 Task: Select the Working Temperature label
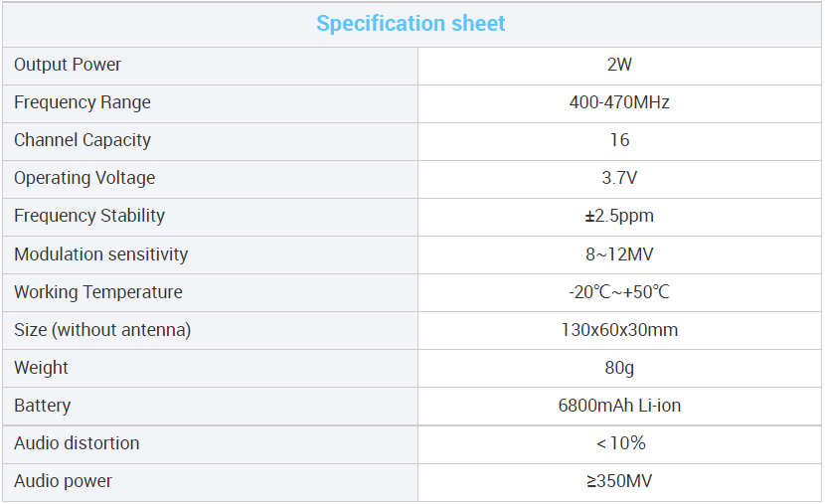pos(98,292)
